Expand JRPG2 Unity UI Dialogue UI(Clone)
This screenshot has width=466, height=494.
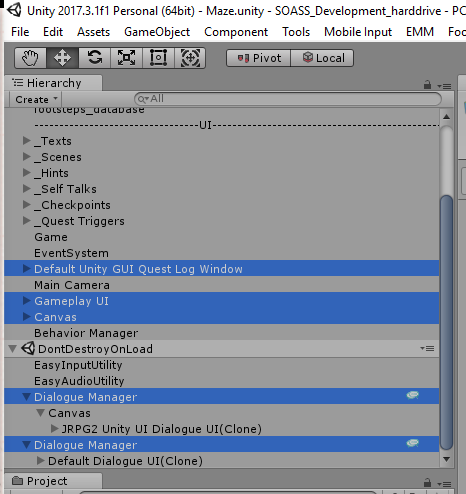pyautogui.click(x=55, y=428)
